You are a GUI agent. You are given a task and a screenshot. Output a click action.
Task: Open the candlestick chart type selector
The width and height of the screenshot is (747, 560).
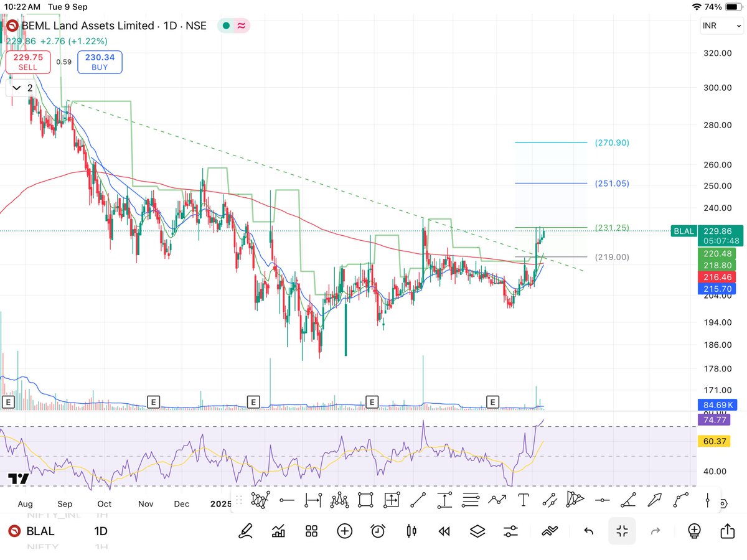pyautogui.click(x=411, y=531)
